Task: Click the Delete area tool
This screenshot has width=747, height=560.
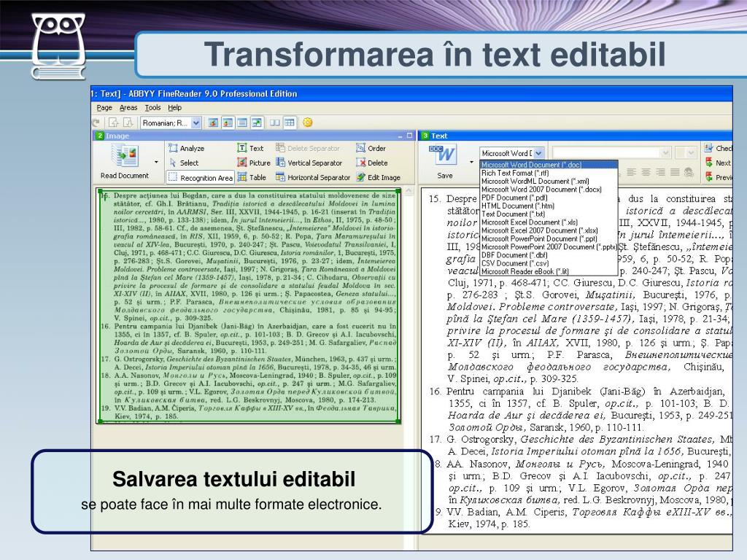Action: point(371,163)
